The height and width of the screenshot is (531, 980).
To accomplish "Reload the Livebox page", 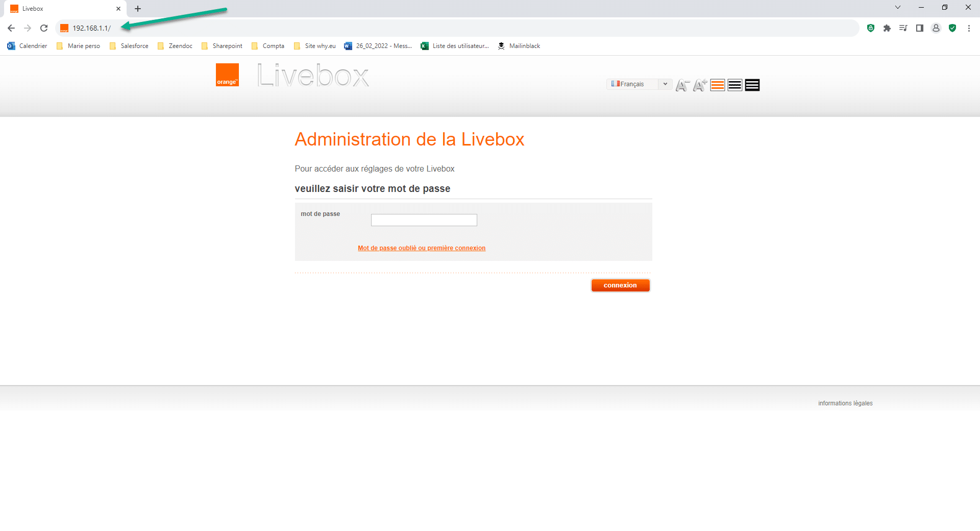I will (44, 28).
